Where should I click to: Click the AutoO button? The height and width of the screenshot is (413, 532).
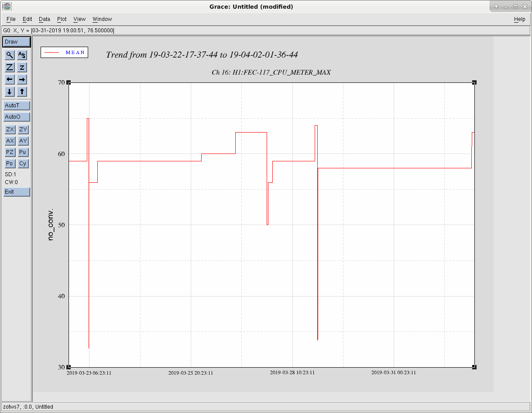pyautogui.click(x=17, y=117)
